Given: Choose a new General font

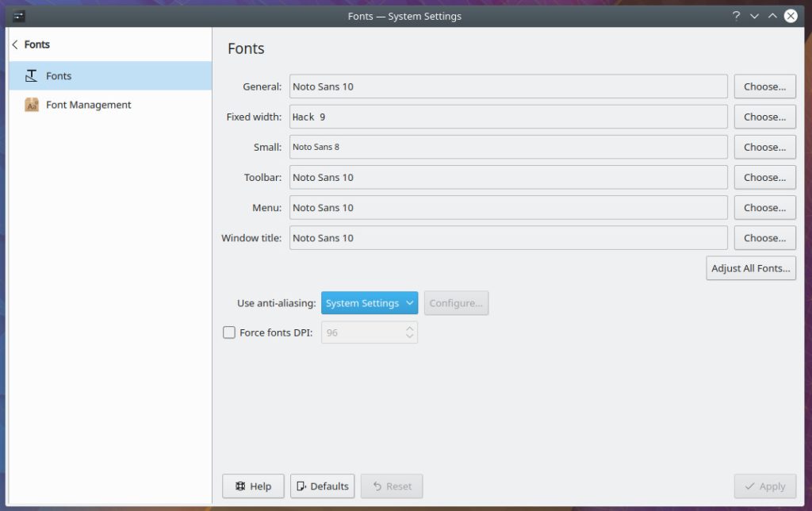Looking at the screenshot, I should [x=764, y=86].
